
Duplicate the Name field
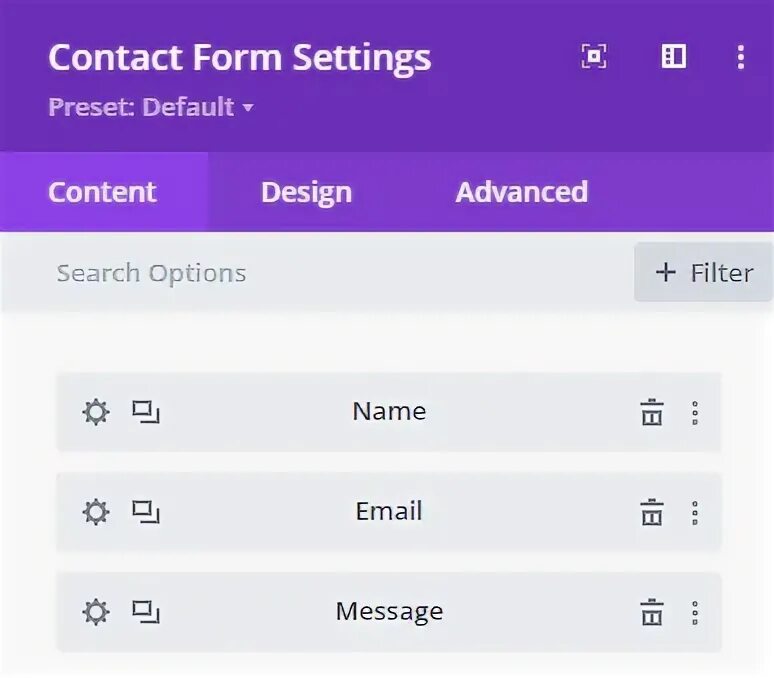coord(146,412)
